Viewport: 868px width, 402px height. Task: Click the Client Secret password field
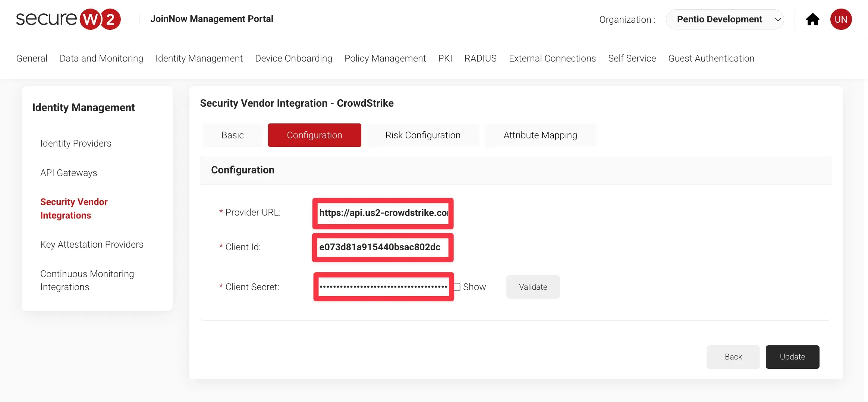click(383, 287)
